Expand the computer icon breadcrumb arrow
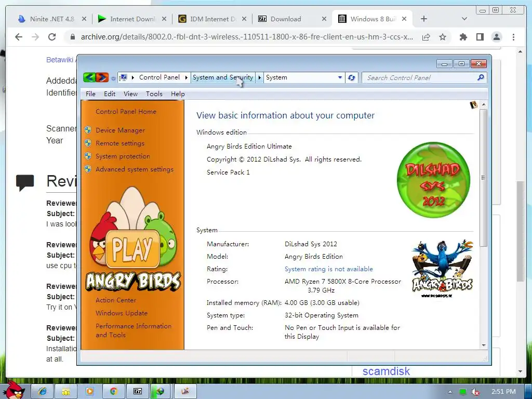 pos(132,77)
